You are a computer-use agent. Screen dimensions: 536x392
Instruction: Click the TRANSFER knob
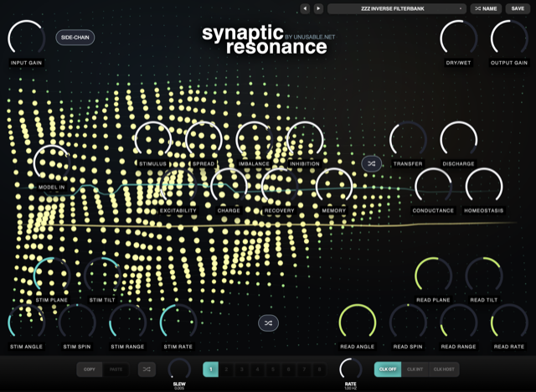[408, 139]
